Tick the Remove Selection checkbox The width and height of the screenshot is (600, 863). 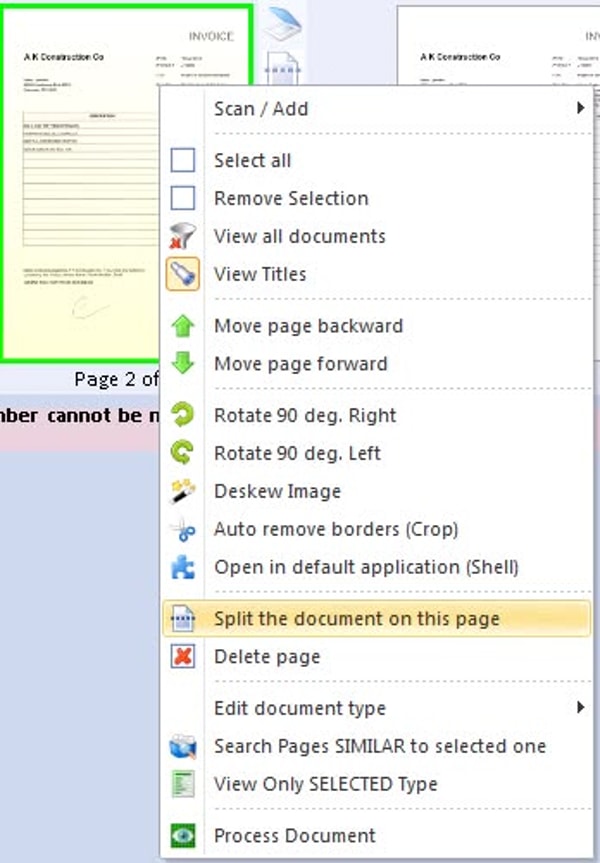point(182,198)
